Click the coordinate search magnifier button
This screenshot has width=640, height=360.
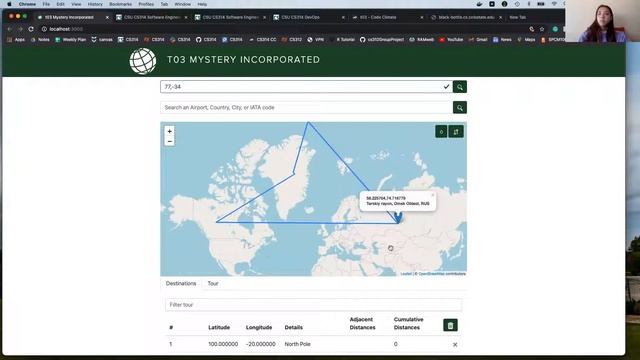460,87
